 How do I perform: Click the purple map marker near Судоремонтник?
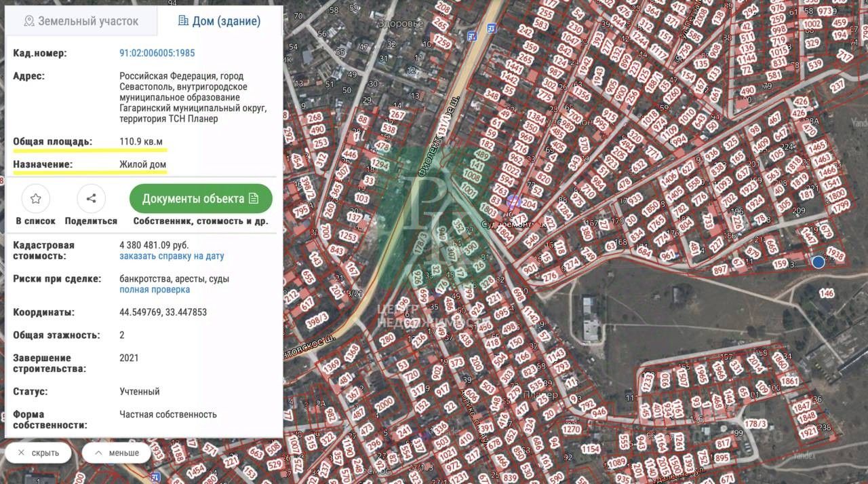click(513, 201)
